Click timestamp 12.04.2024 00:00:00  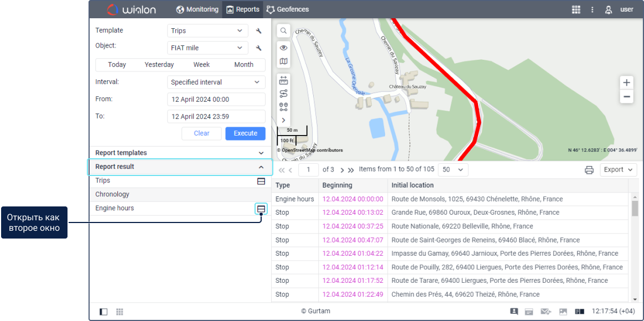pyautogui.click(x=353, y=199)
